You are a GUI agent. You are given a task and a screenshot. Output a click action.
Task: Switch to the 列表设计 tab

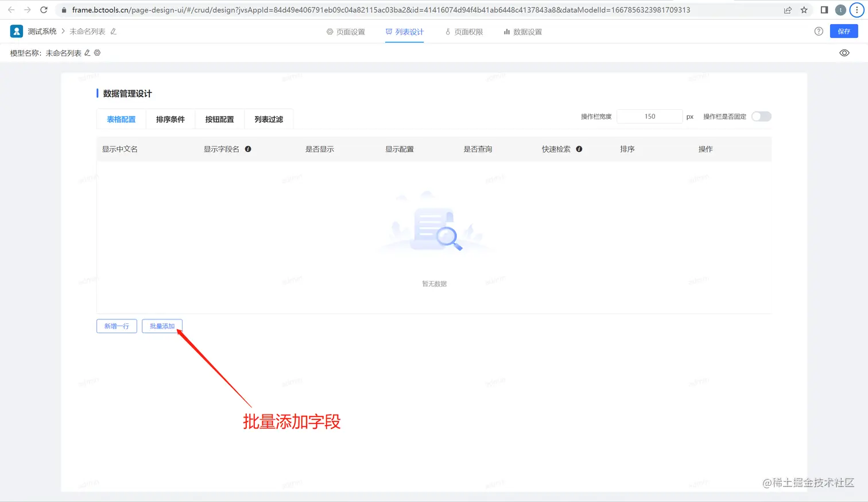point(405,32)
